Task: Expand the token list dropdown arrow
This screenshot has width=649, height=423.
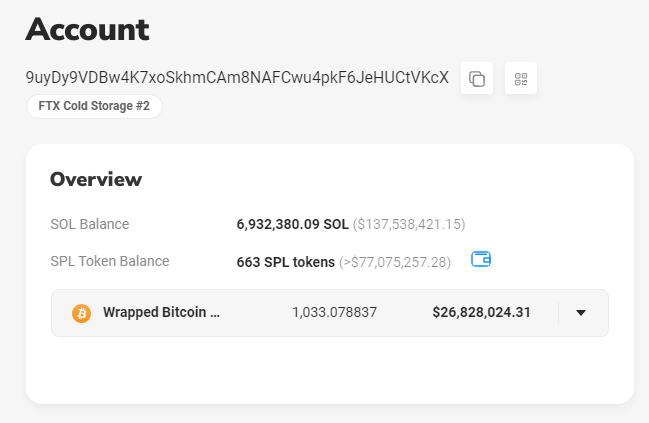Action: pyautogui.click(x=581, y=313)
